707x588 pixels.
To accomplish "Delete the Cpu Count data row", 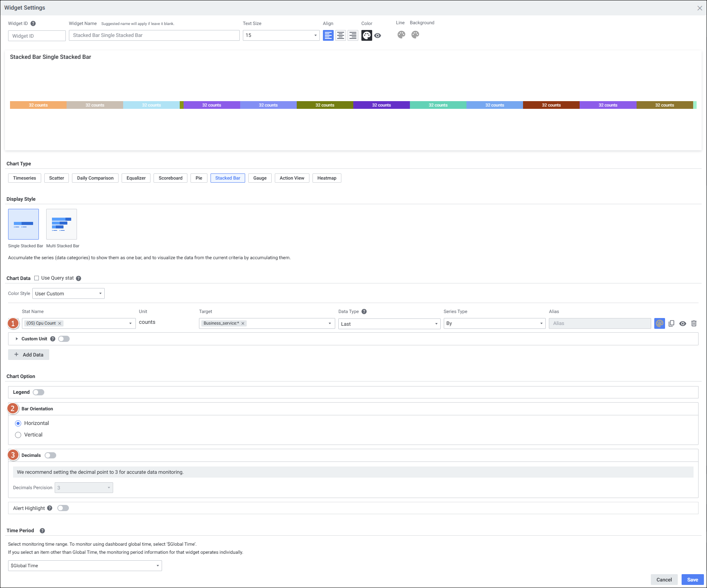I will coord(694,324).
